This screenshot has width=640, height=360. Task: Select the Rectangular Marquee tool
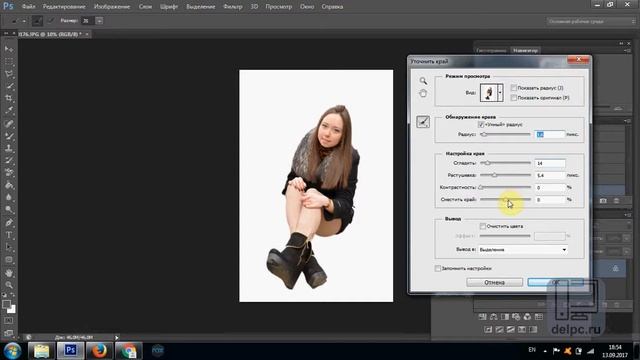[9, 62]
